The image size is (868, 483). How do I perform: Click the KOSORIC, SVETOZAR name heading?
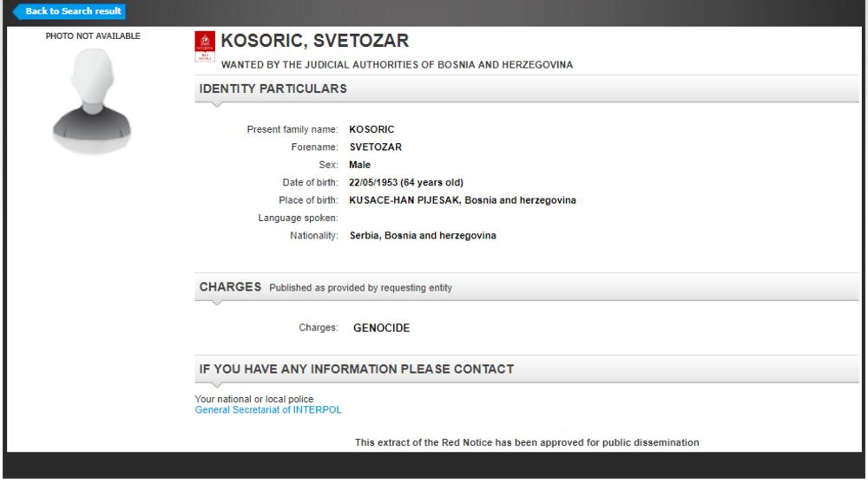[314, 41]
